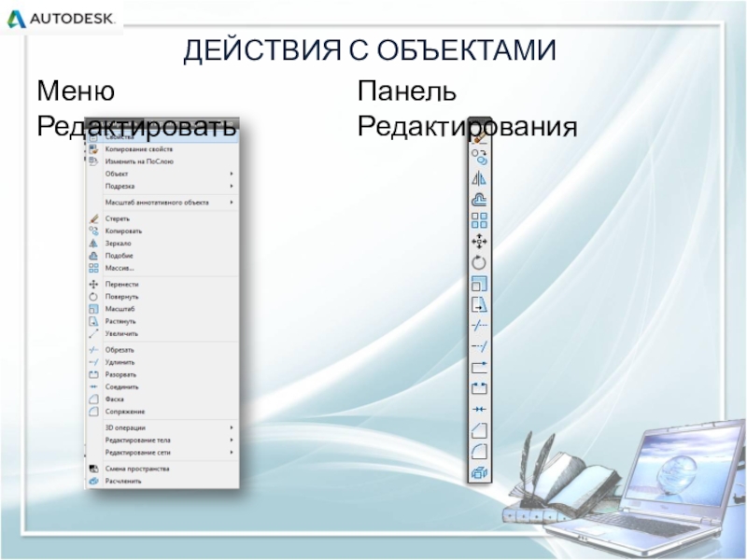The height and width of the screenshot is (560, 747).
Task: Choose Изменить на ПоСлою menu entry
Action: tap(162, 161)
